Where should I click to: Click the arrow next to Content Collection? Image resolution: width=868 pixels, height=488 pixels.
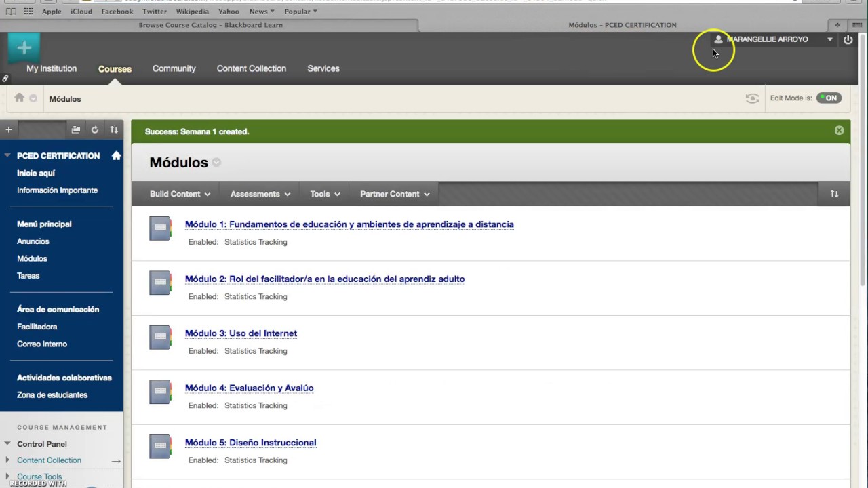pyautogui.click(x=116, y=461)
